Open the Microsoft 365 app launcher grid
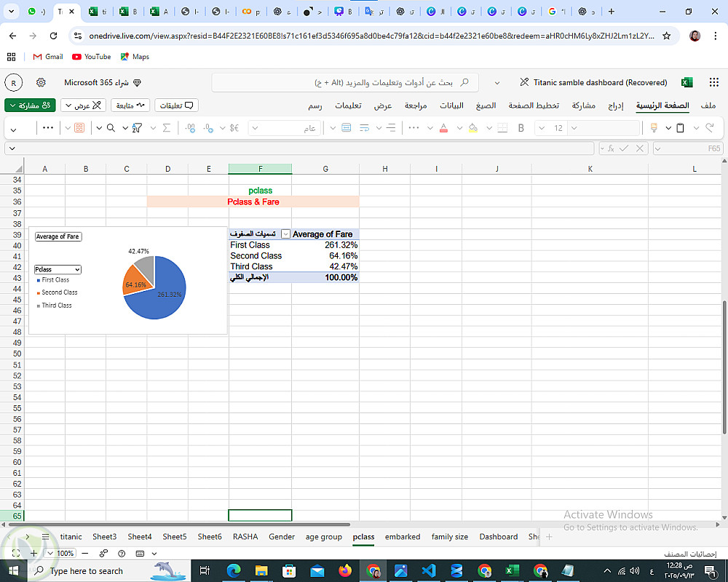The height and width of the screenshot is (582, 728). (x=714, y=83)
